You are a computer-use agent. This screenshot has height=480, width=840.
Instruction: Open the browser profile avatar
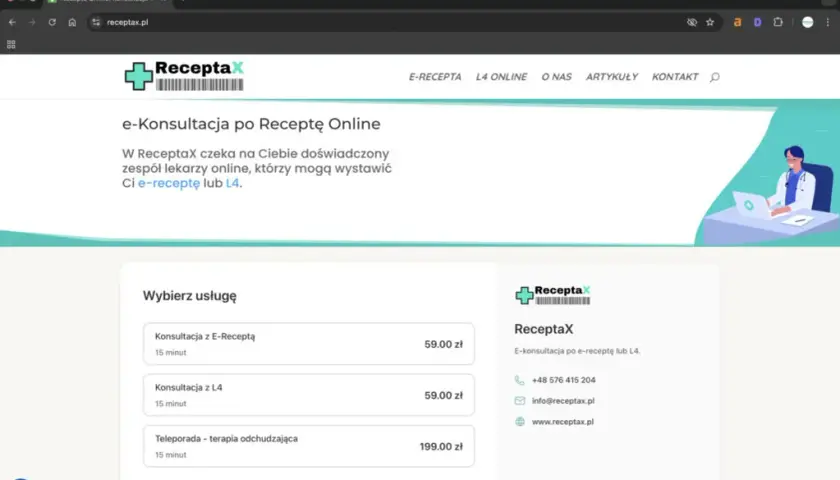coord(807,22)
